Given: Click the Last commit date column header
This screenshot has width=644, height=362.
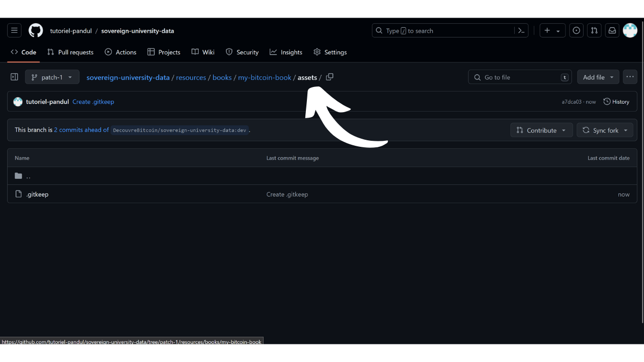Looking at the screenshot, I should [608, 158].
